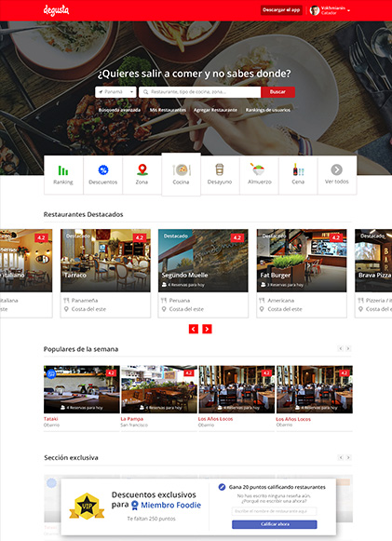Image resolution: width=392 pixels, height=541 pixels.
Task: Click the Te faltan 250 puntos text
Action: click(151, 519)
